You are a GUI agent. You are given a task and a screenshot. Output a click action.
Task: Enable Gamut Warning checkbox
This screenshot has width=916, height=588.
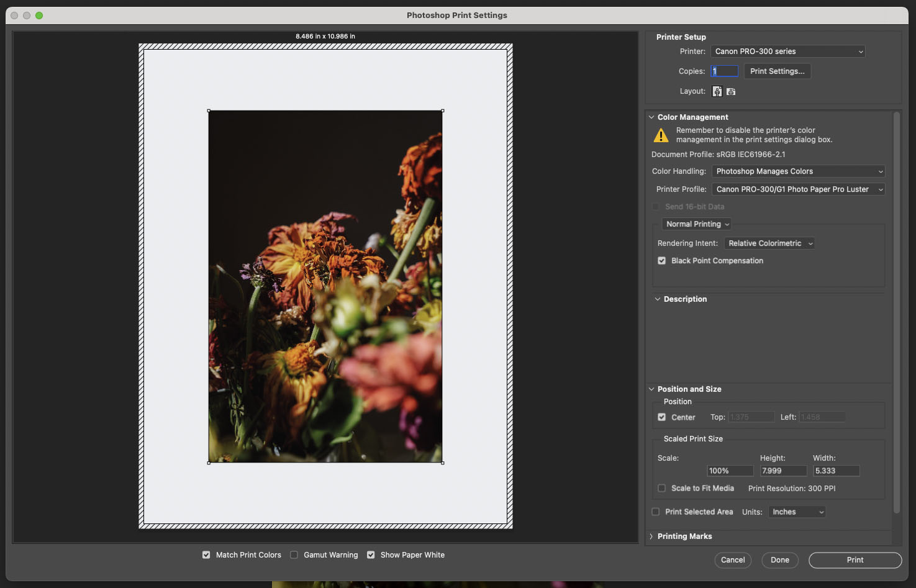pos(294,555)
